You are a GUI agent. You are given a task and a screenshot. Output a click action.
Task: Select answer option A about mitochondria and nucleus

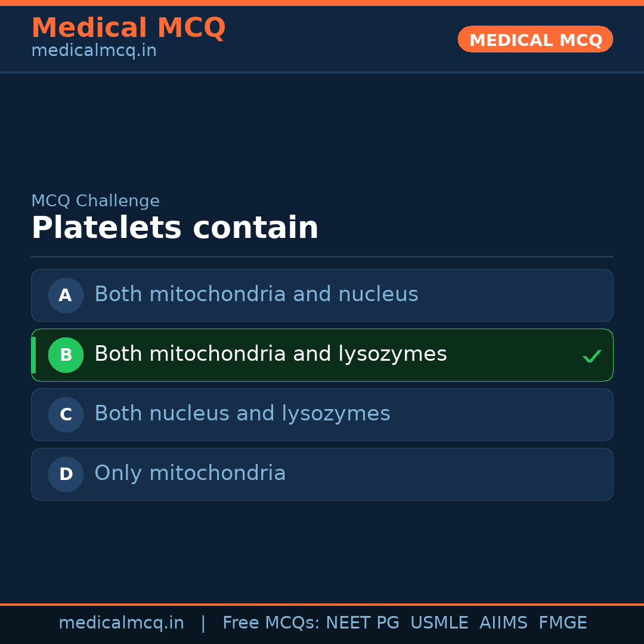322,295
